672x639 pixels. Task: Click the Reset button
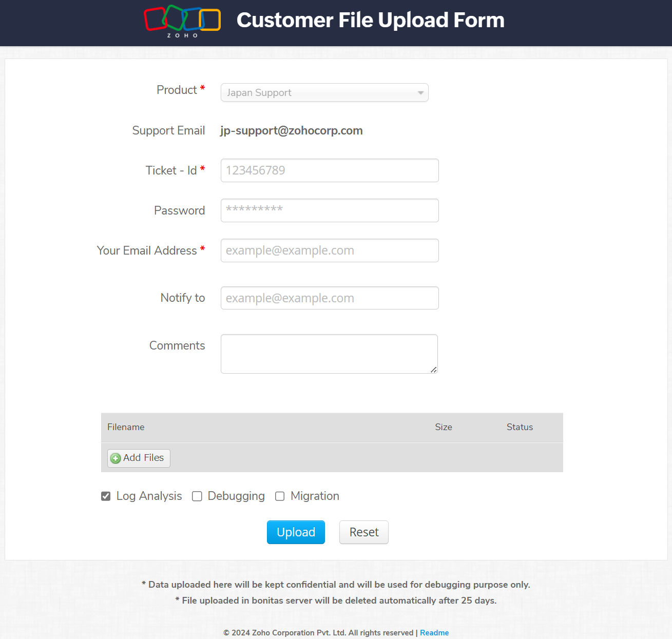point(363,532)
